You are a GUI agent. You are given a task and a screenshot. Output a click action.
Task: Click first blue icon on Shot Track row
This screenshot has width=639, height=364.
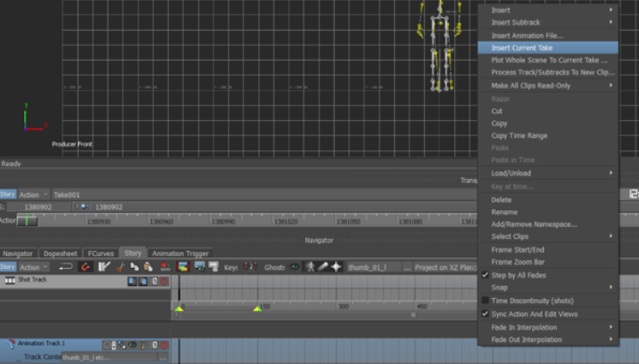(132, 281)
